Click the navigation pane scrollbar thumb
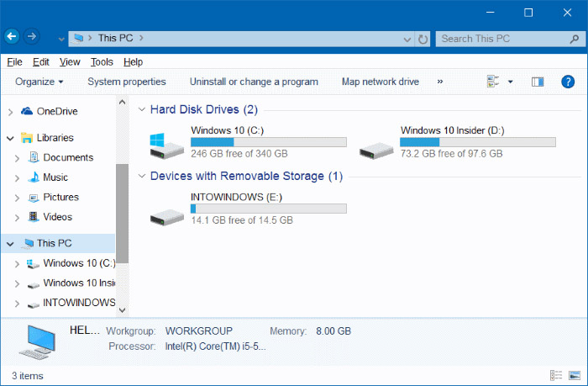The height and width of the screenshot is (386, 588). [122, 214]
